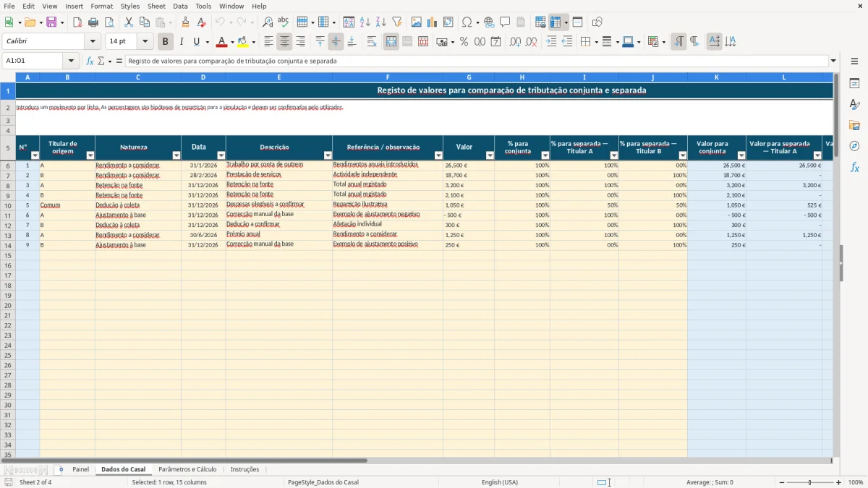The image size is (868, 488).
Task: Save the document with the Save icon
Action: [51, 22]
